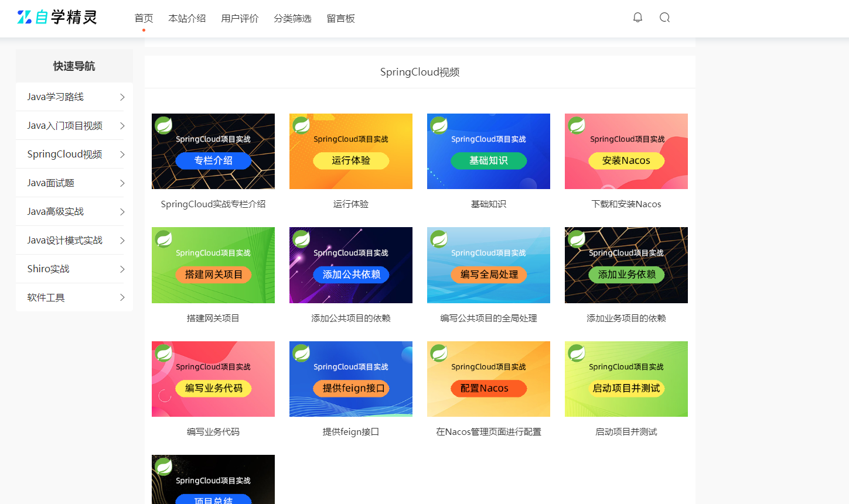The width and height of the screenshot is (849, 504).
Task: Open the 用户评价 nav item
Action: (x=240, y=18)
